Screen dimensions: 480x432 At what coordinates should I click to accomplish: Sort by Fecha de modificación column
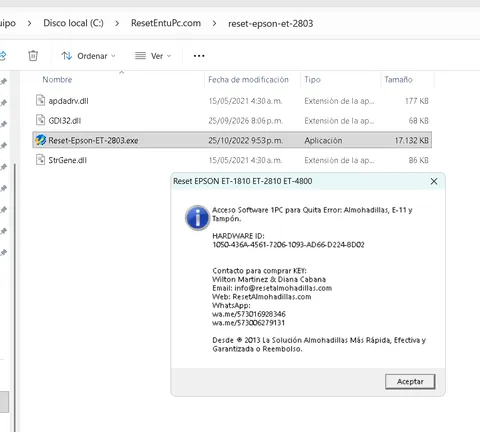(x=248, y=80)
